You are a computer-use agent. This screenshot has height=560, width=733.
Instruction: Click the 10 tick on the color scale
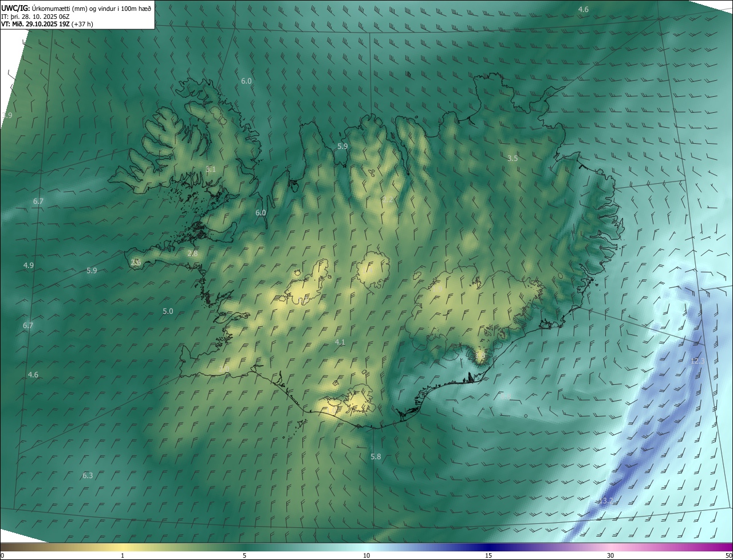tap(366, 555)
